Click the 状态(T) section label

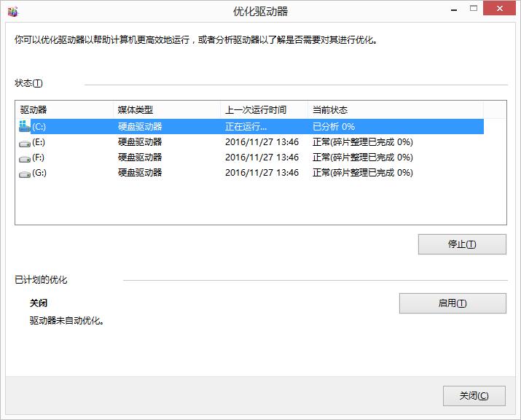[x=28, y=83]
